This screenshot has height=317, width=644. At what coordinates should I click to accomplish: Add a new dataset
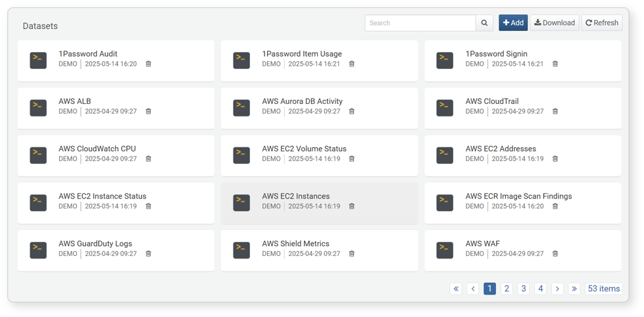pyautogui.click(x=513, y=23)
